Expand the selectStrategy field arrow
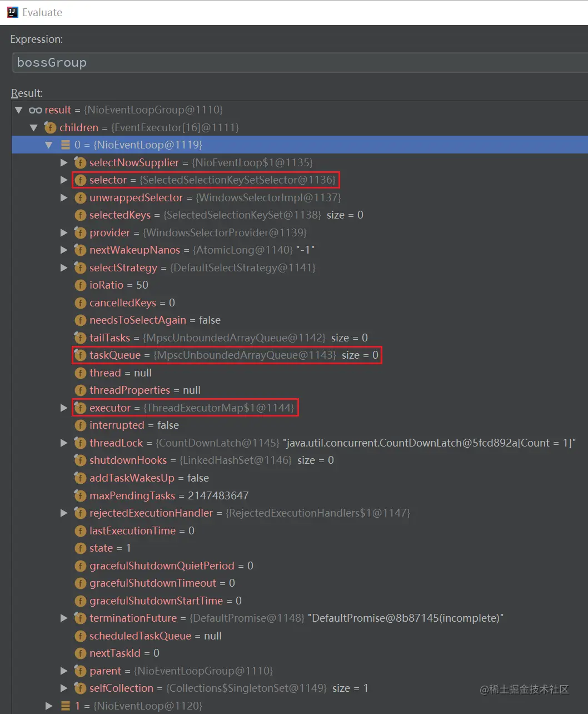Image resolution: width=588 pixels, height=714 pixels. tap(64, 268)
